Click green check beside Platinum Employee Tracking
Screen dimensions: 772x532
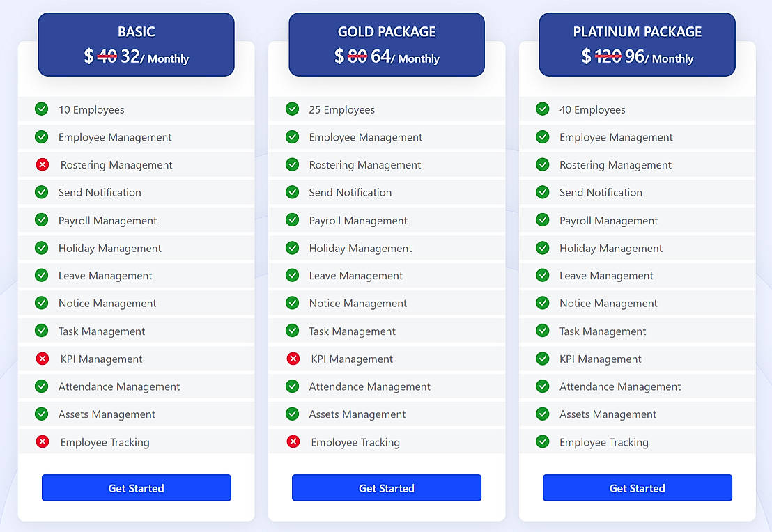coord(543,441)
